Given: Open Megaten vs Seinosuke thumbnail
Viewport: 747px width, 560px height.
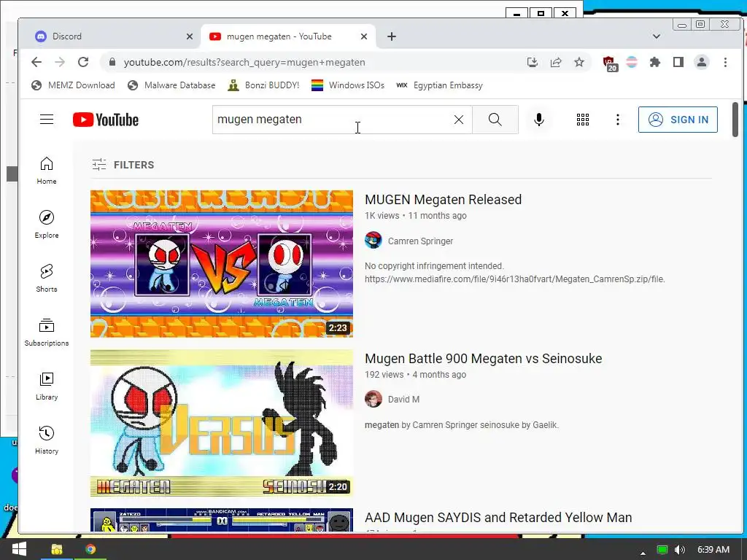Looking at the screenshot, I should click(222, 424).
